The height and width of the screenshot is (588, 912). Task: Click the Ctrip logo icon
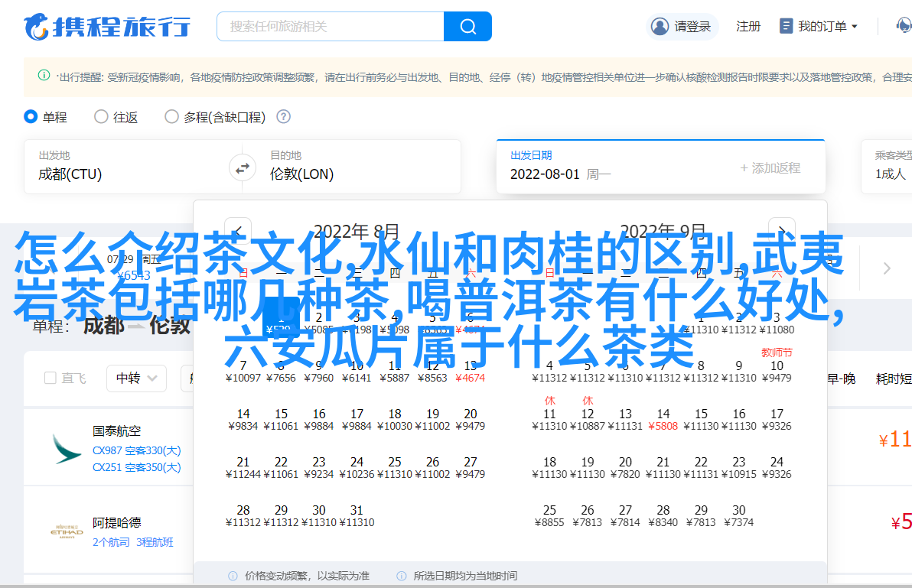(x=35, y=27)
